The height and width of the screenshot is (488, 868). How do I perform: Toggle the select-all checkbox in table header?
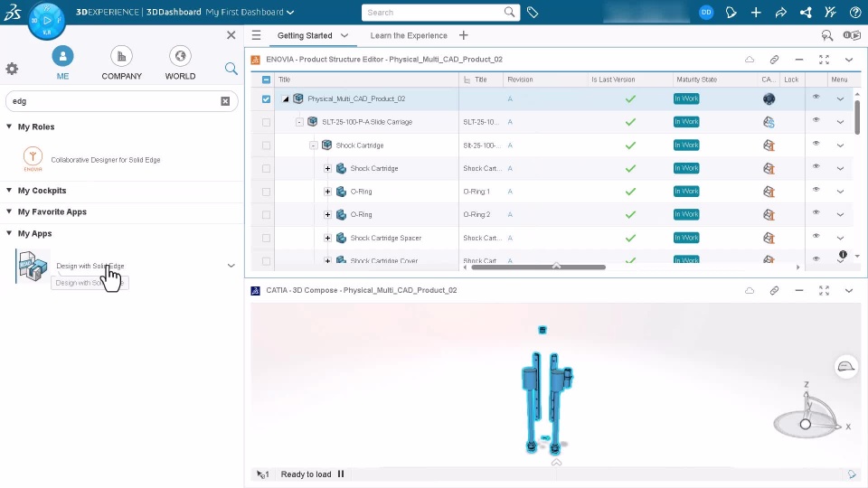click(x=266, y=80)
